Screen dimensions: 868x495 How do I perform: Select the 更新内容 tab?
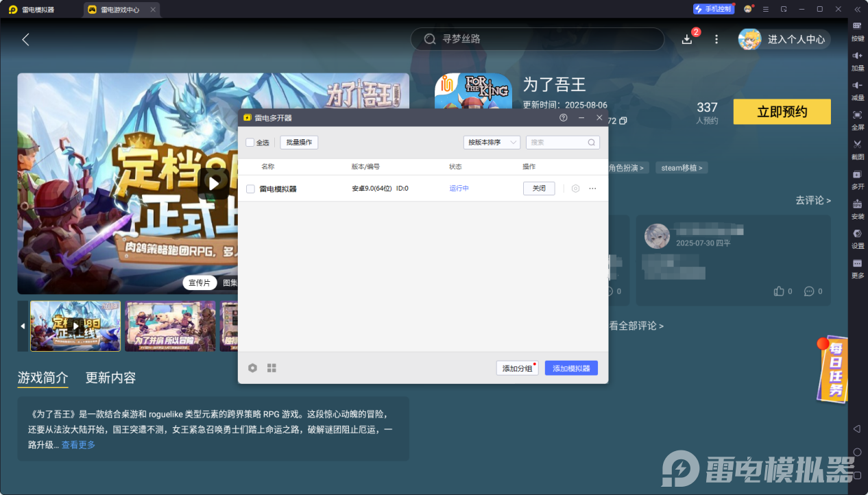coord(110,378)
